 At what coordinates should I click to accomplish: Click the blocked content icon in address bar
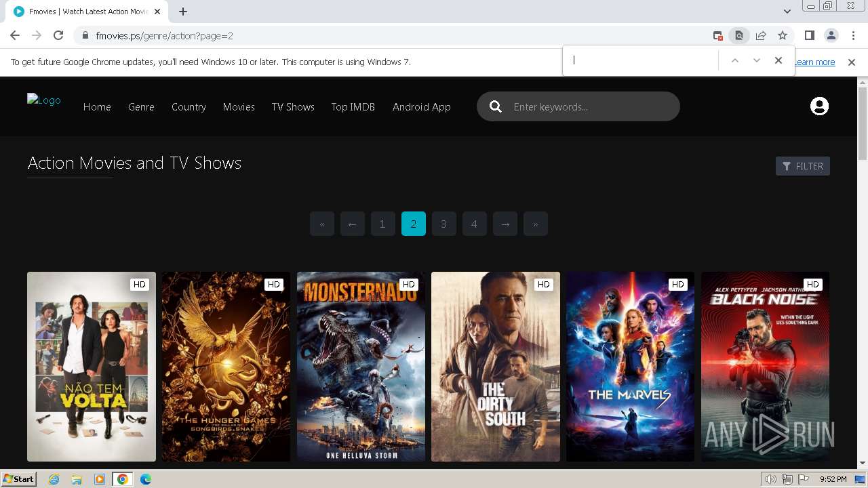click(717, 36)
